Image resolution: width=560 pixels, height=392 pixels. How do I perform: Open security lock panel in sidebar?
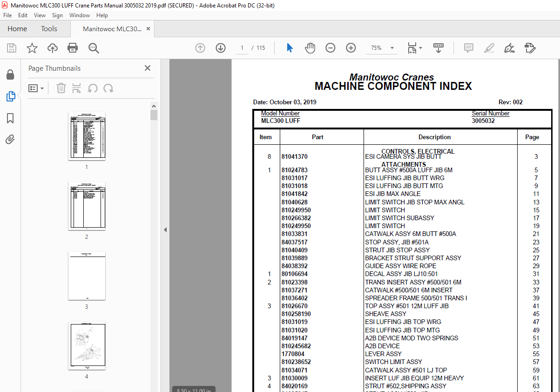coord(10,74)
